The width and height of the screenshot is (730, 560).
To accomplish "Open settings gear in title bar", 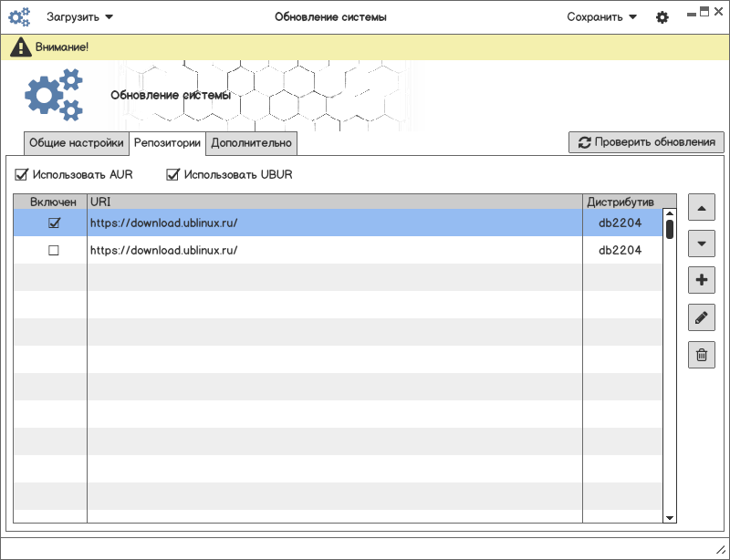I will tap(662, 17).
